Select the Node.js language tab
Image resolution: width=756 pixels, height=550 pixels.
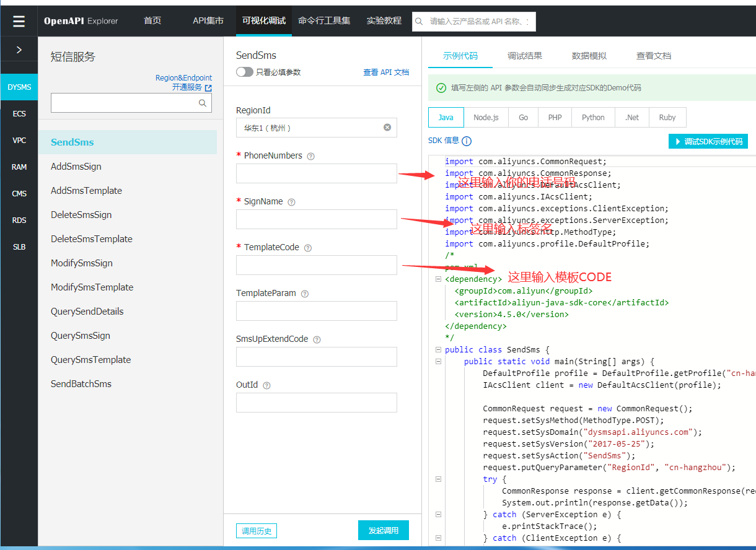point(486,118)
